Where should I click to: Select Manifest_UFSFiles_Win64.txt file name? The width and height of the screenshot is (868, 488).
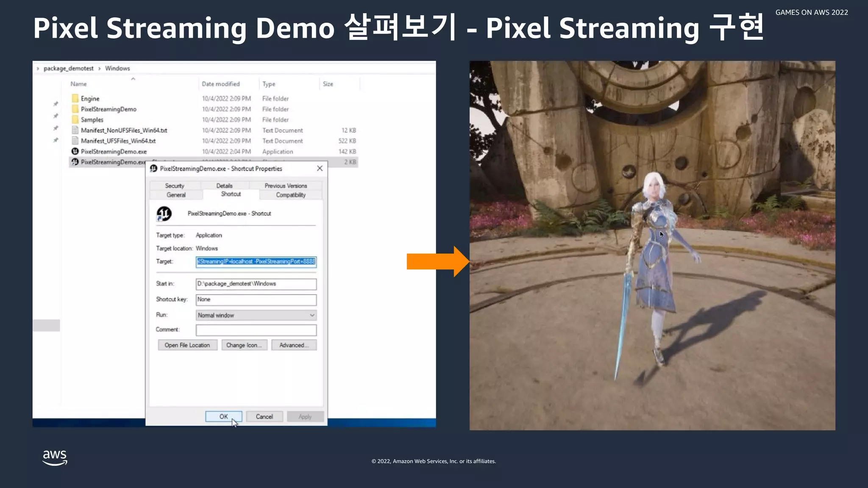118,141
